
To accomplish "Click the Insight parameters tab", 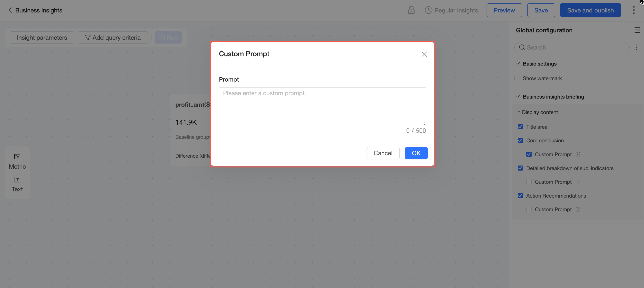I will [42, 37].
